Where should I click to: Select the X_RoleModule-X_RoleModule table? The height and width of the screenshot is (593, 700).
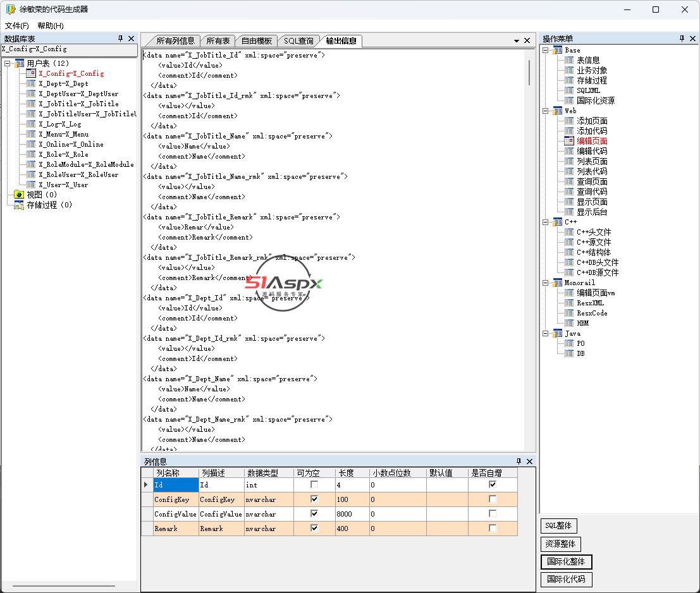pos(86,164)
